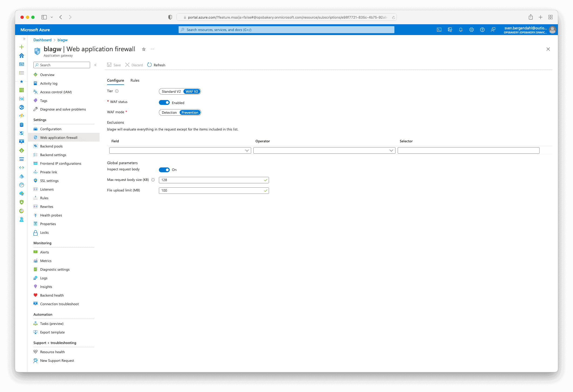The width and height of the screenshot is (573, 392).
Task: Click Tier info icon
Action: point(117,91)
